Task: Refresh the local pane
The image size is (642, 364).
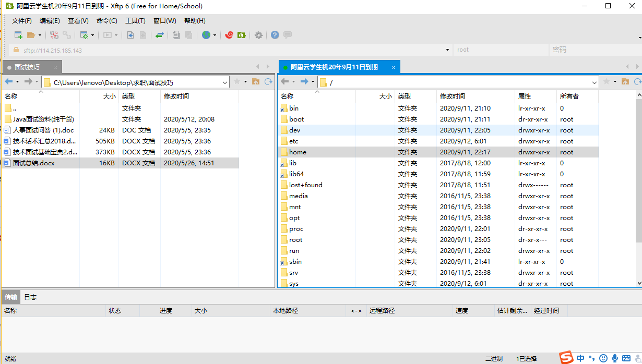Action: pyautogui.click(x=269, y=82)
